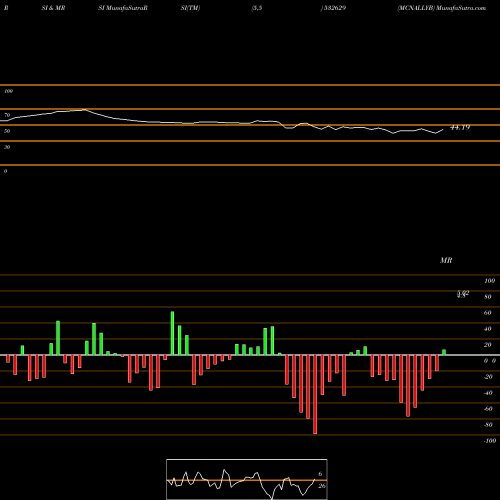Image resolution: width=500 pixels, height=500 pixels.
Task: Click the RSI panel '30' axis label
Action: pos(7,147)
